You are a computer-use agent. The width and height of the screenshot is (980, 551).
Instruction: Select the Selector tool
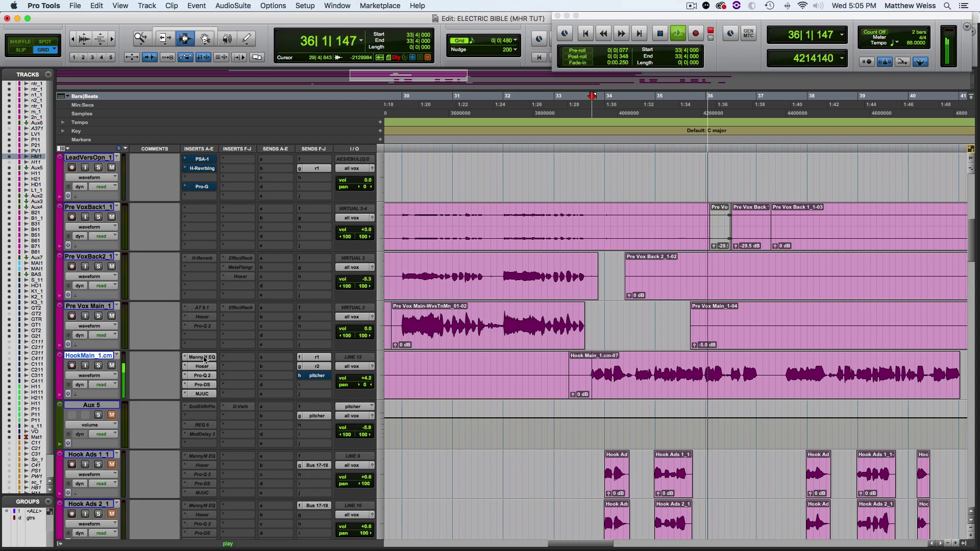click(185, 39)
